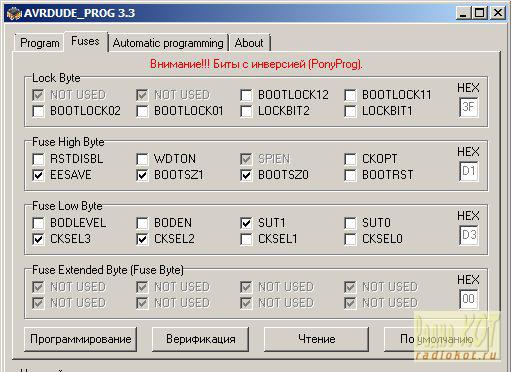Click the AVRDUDE_PROG 3.3 title text
Viewport: 511px width, 372px height.
(79, 13)
